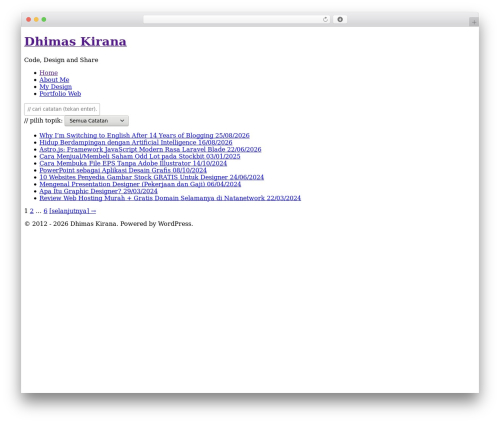Click the green maximize window button
Viewport: 500px width, 423px height.
pyautogui.click(x=44, y=19)
